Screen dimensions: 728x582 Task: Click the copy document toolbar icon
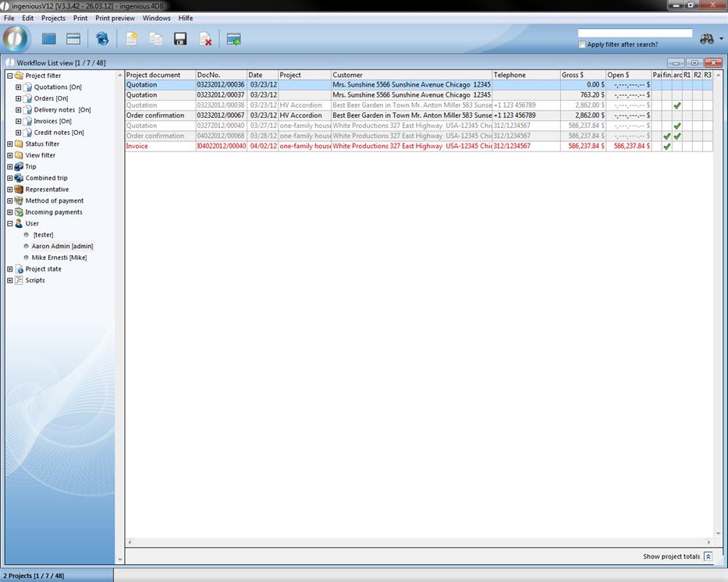156,39
